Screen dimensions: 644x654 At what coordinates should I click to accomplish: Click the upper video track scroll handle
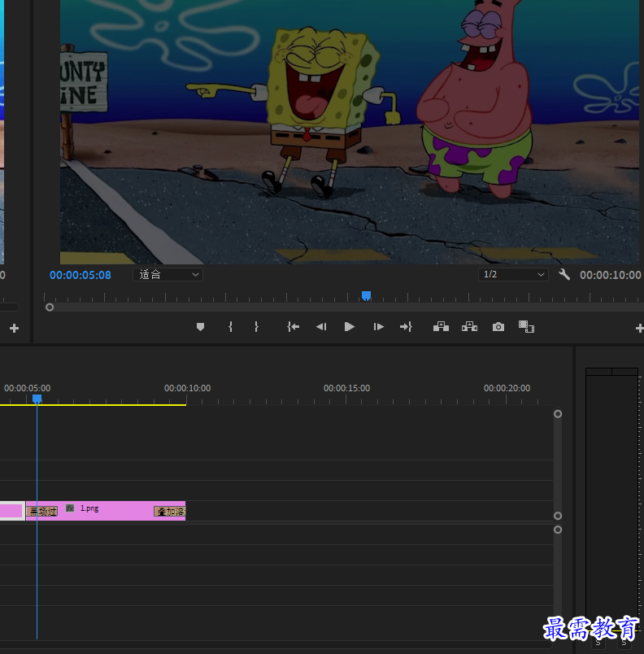click(x=558, y=414)
